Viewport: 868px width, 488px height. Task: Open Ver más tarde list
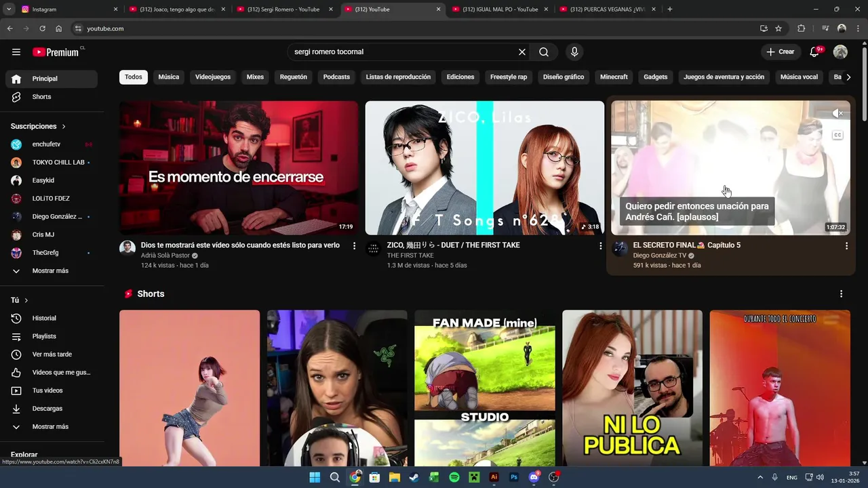tap(52, 354)
